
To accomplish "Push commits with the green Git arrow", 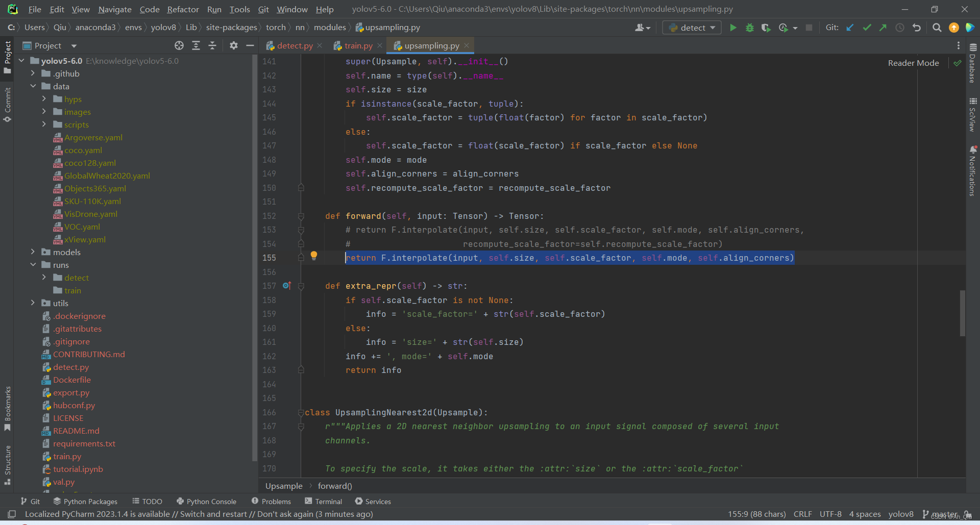I will tap(883, 28).
